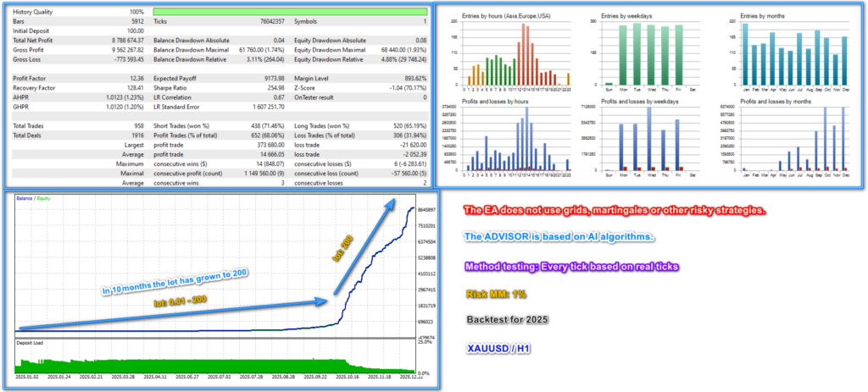Select the History Quality 100% value
868x392 pixels.
tap(135, 12)
